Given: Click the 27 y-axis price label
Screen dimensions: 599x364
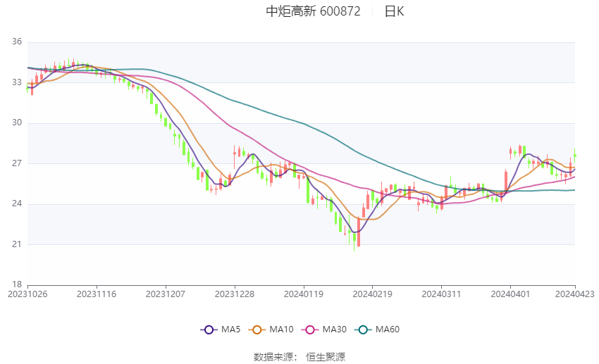Looking at the screenshot, I should tap(17, 163).
